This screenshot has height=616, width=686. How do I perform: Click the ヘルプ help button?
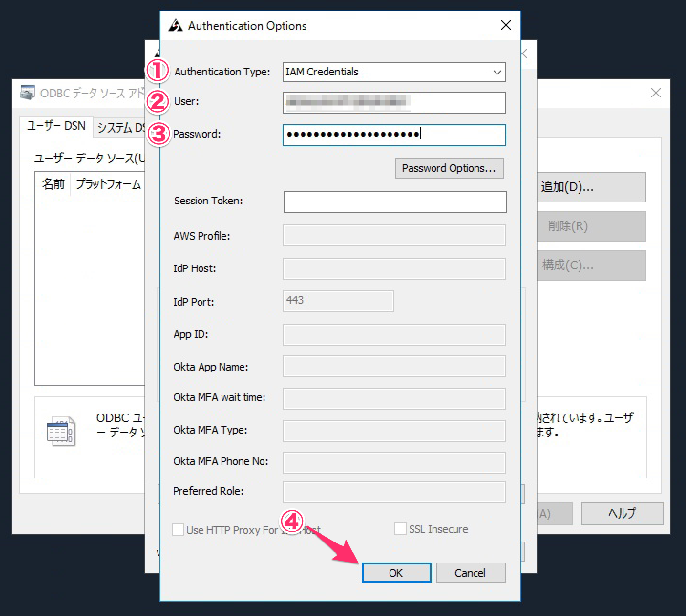click(622, 514)
